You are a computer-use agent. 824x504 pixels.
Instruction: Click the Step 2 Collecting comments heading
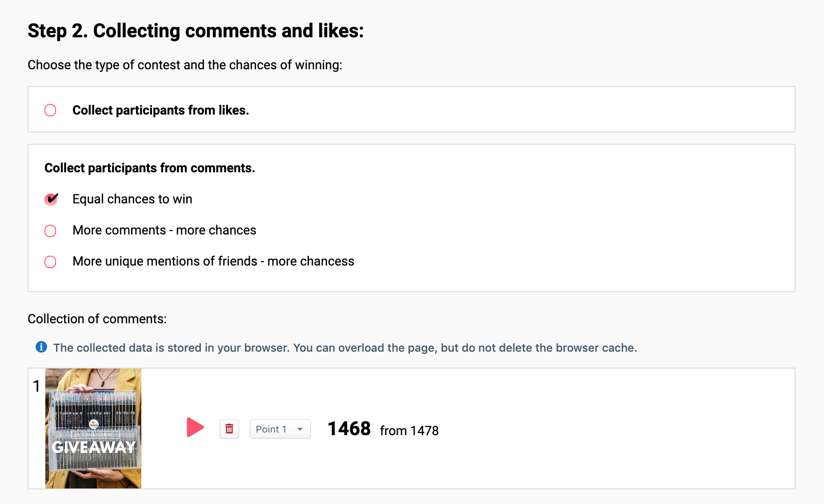pyautogui.click(x=196, y=31)
